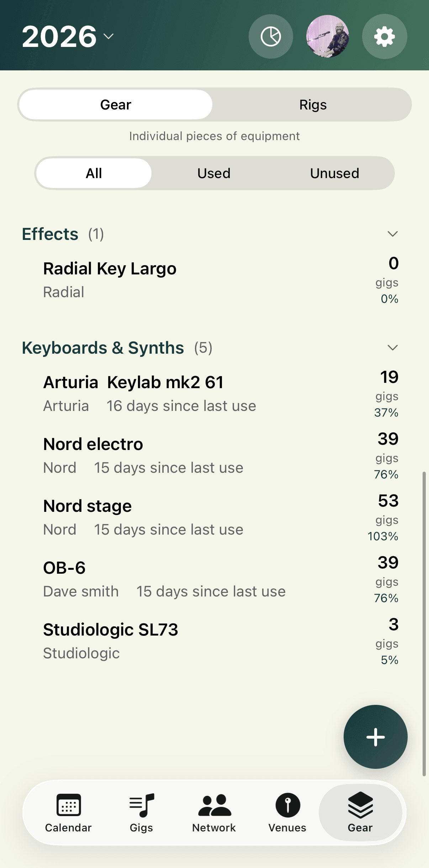Open the 2026 year dropdown
The height and width of the screenshot is (868, 429).
point(68,36)
